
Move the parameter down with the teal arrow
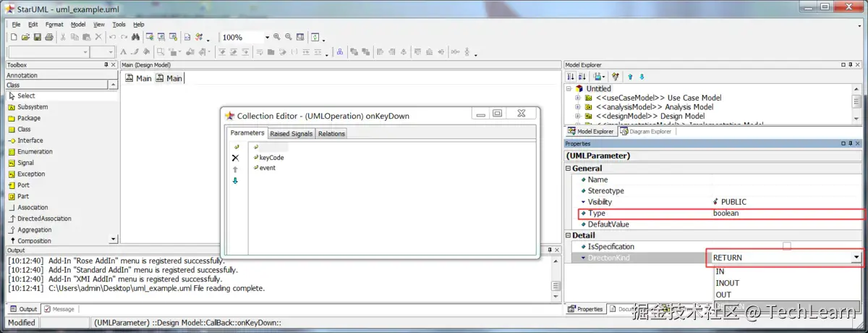tap(235, 181)
